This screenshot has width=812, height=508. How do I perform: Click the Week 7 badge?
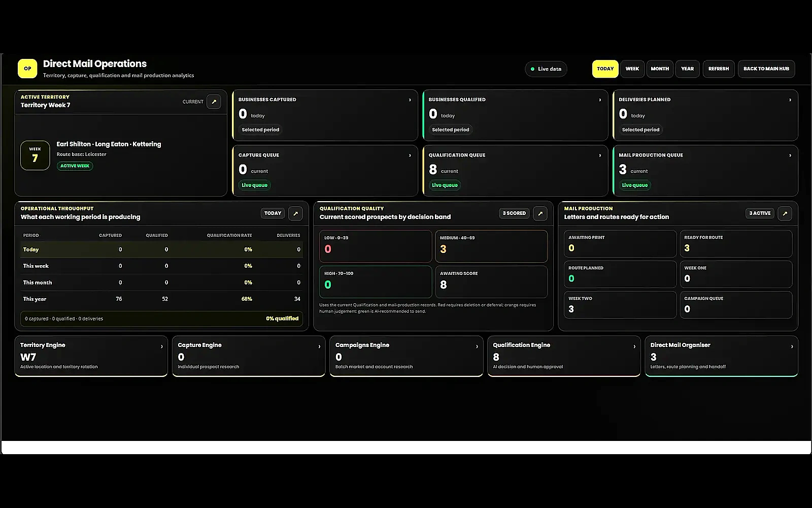pos(35,155)
